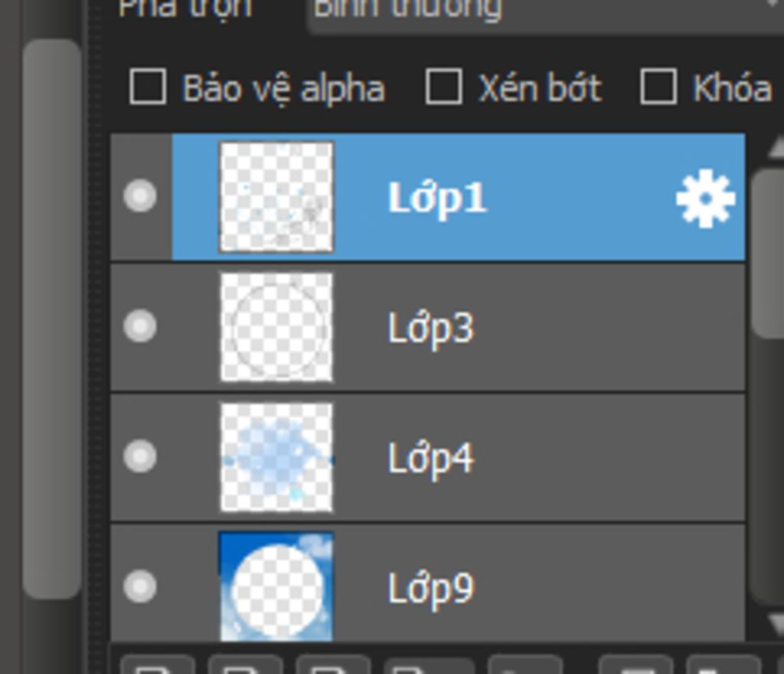The image size is (784, 674).
Task: Hide the Lớp4 layer via its dot
Action: [x=140, y=456]
